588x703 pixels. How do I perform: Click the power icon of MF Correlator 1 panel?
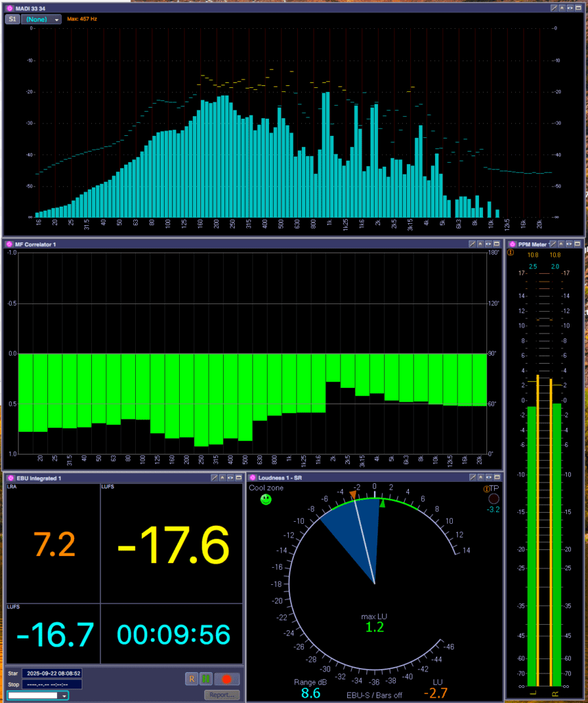click(x=10, y=244)
